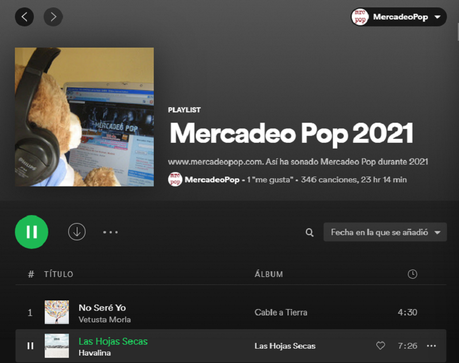Click the No Seré Yo album art
Viewport: 459px width, 363px height.
pos(57,312)
